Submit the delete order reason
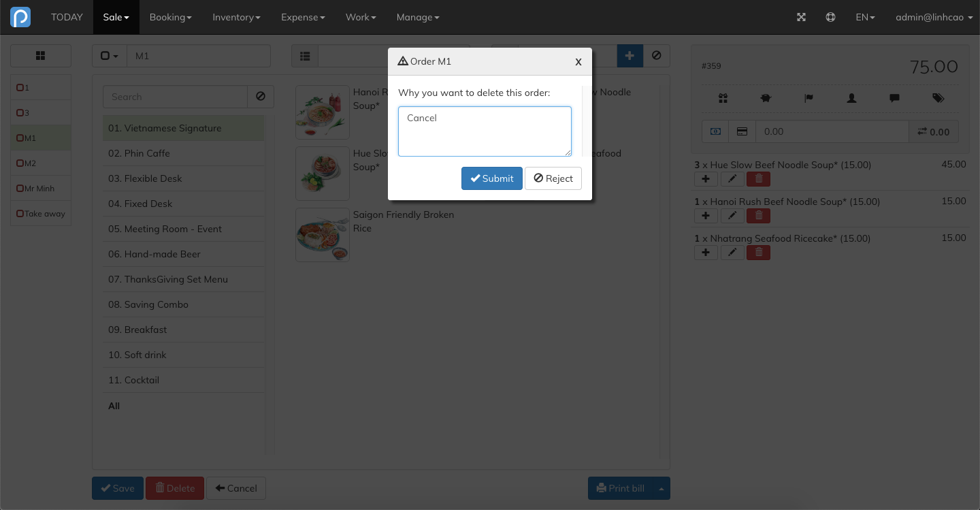This screenshot has height=510, width=980. coord(492,178)
